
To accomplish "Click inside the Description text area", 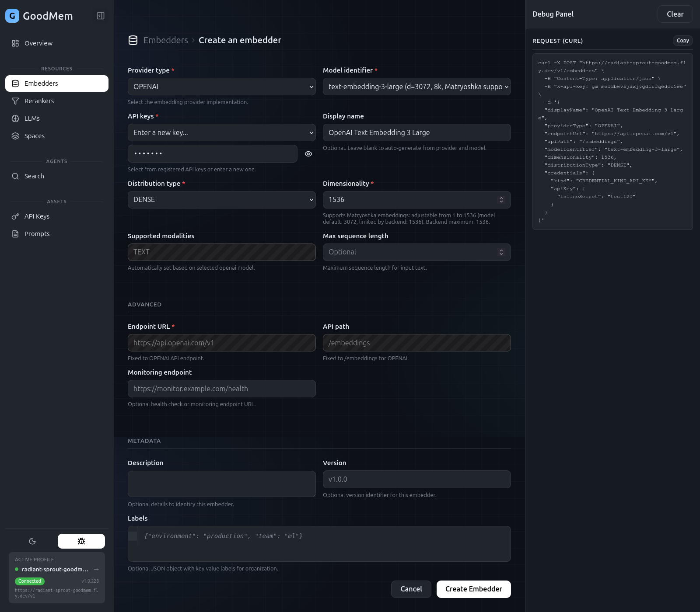I will click(x=221, y=483).
